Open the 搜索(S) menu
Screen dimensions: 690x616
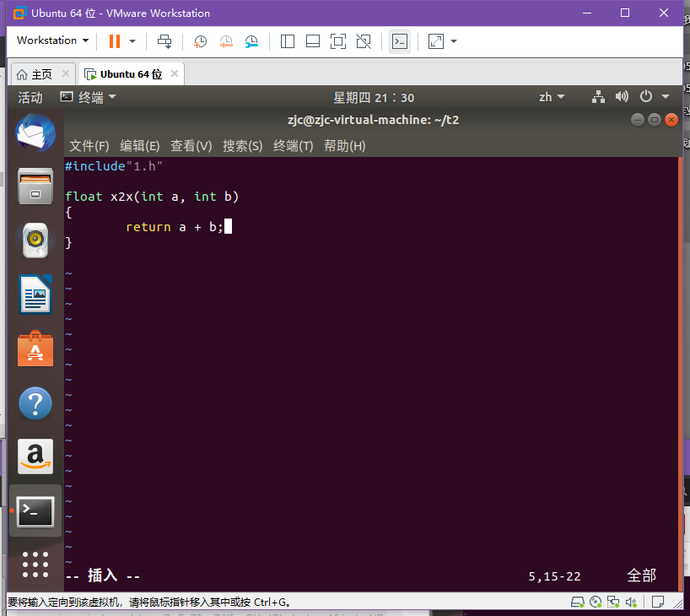242,146
